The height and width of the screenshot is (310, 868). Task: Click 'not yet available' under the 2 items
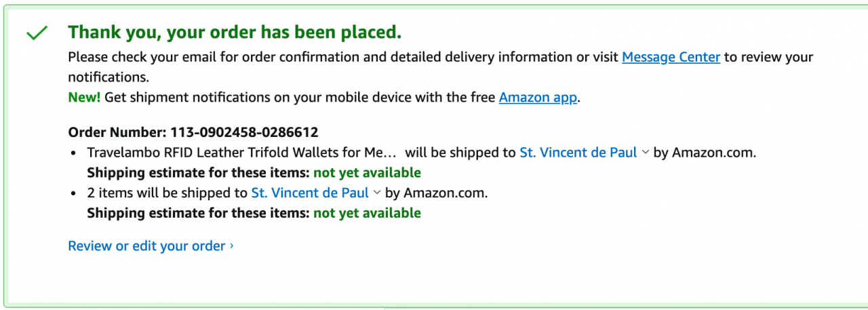click(367, 213)
